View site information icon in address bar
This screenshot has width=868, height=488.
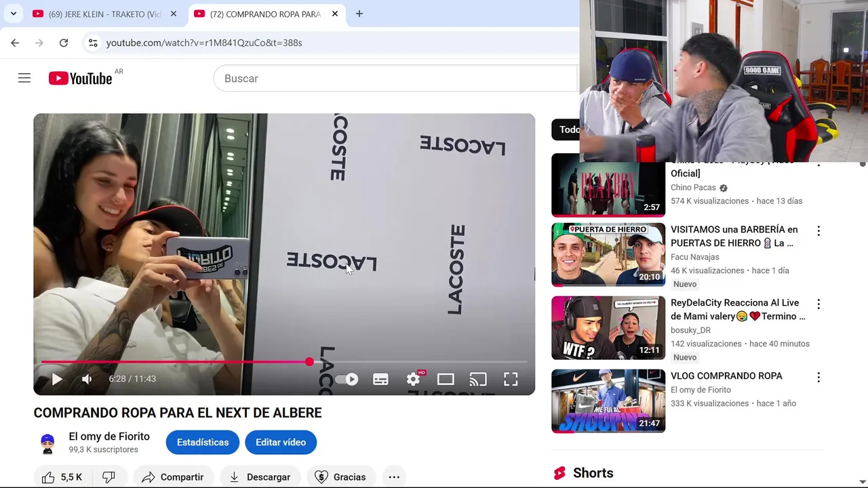pyautogui.click(x=93, y=43)
